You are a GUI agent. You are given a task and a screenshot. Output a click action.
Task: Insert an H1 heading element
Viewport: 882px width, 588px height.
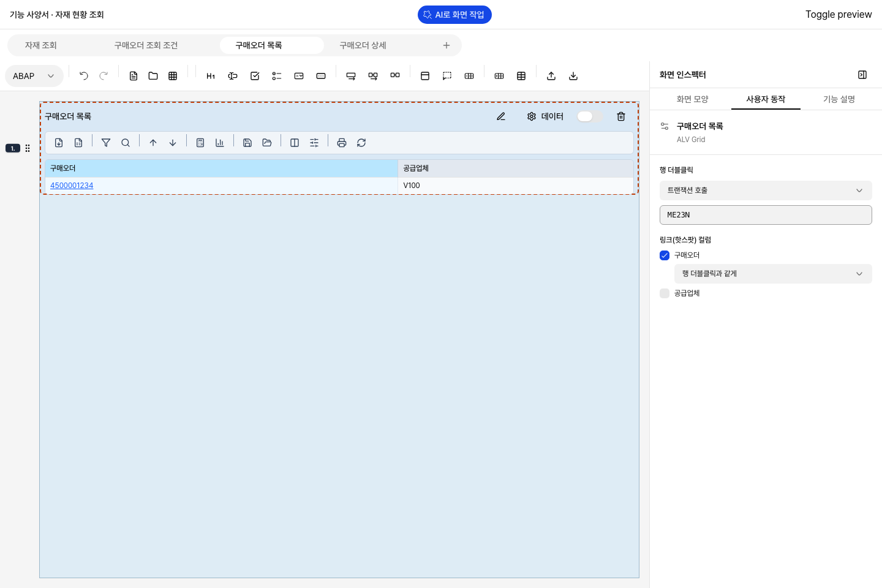(x=211, y=76)
